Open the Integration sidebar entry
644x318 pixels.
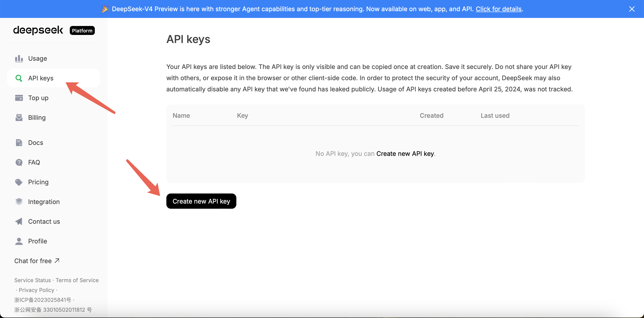click(x=53, y=202)
